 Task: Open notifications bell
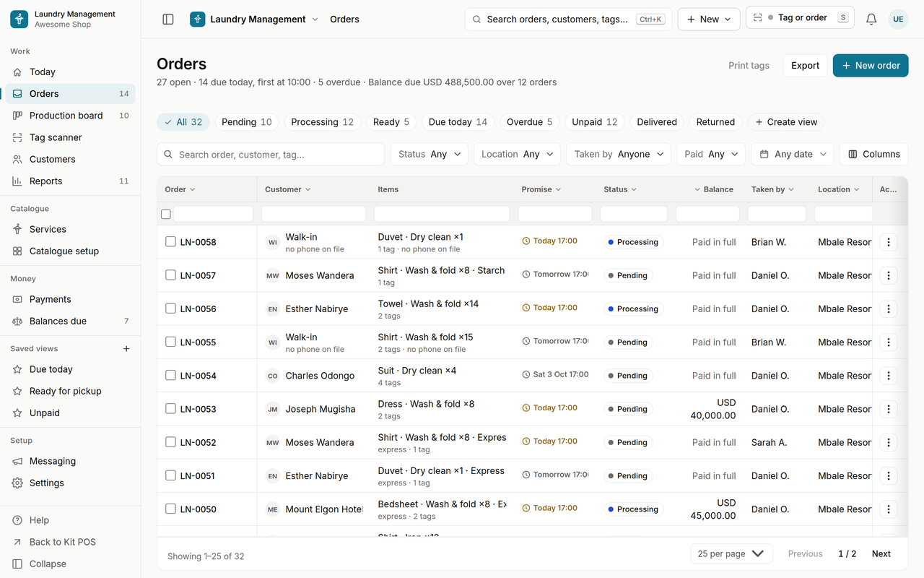[x=871, y=20]
